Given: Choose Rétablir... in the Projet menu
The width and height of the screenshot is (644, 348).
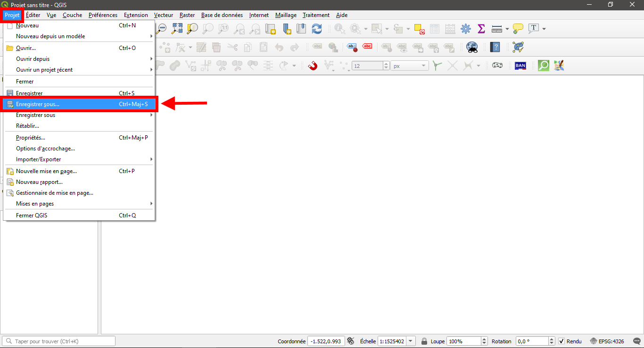Looking at the screenshot, I should click(79, 126).
